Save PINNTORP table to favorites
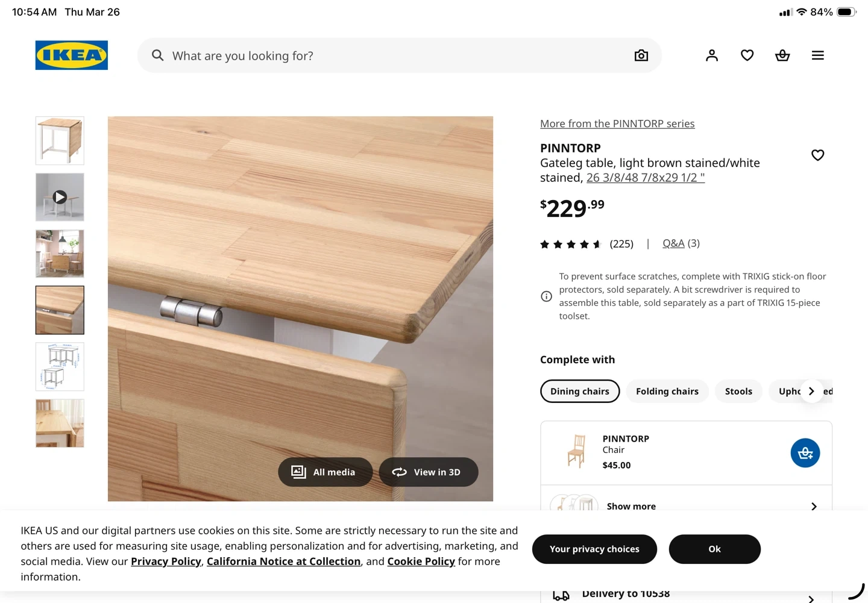This screenshot has width=868, height=603. (x=817, y=155)
